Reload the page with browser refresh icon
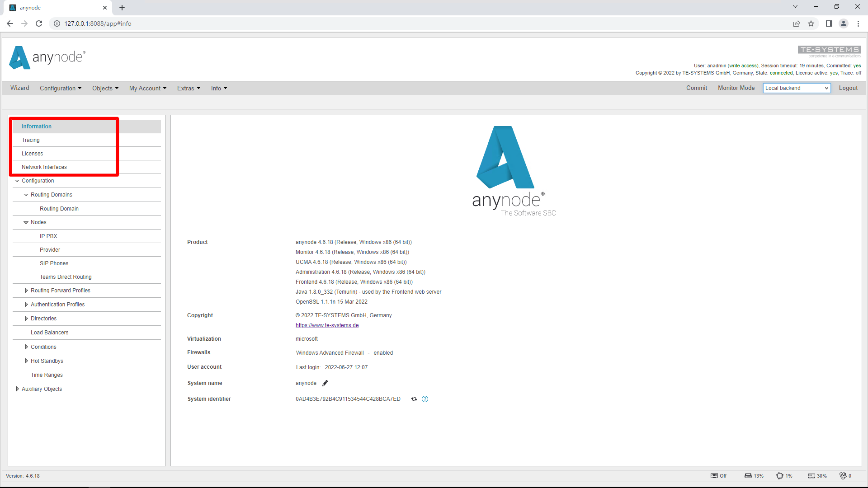Viewport: 868px width, 488px height. pyautogui.click(x=39, y=23)
